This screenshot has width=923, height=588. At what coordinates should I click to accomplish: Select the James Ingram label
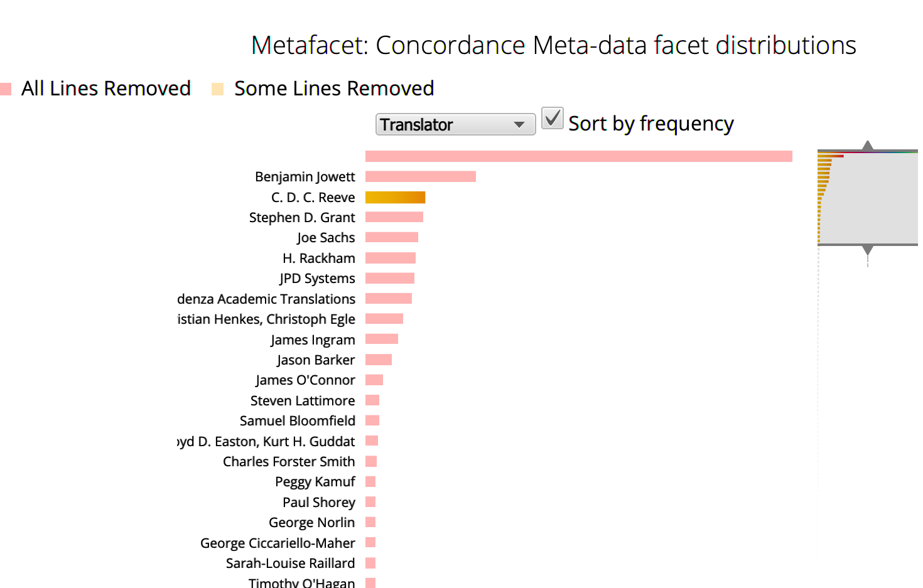point(313,339)
